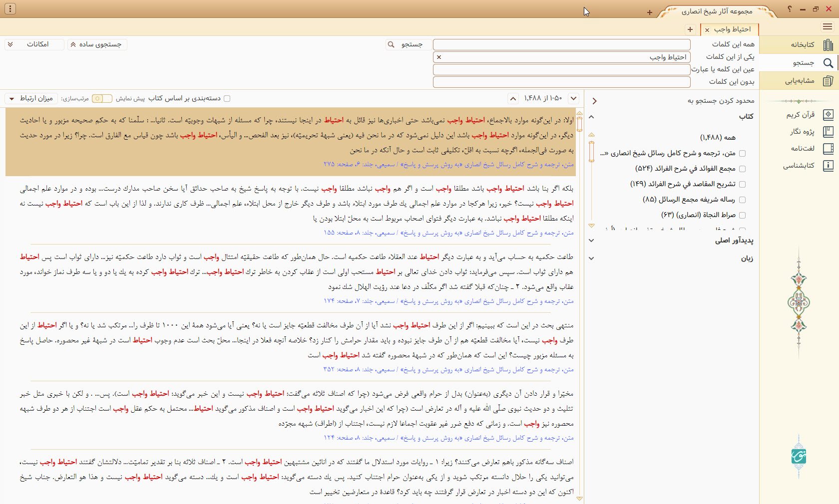Toggle the پیش نمایش preview switch
This screenshot has height=504, width=839.
click(x=101, y=99)
